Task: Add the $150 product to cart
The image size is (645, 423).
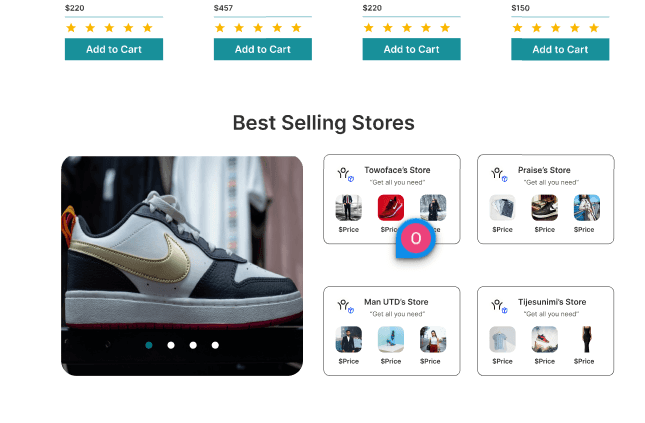Action: coord(560,49)
